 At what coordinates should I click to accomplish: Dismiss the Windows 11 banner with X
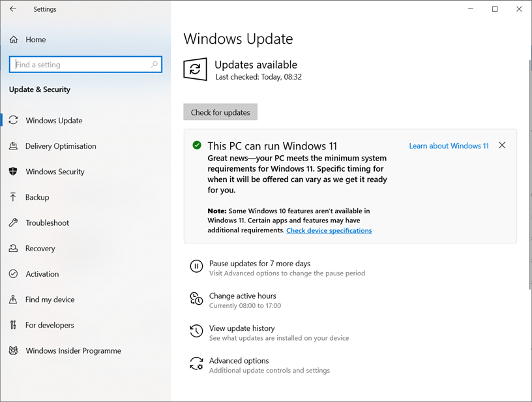point(502,146)
